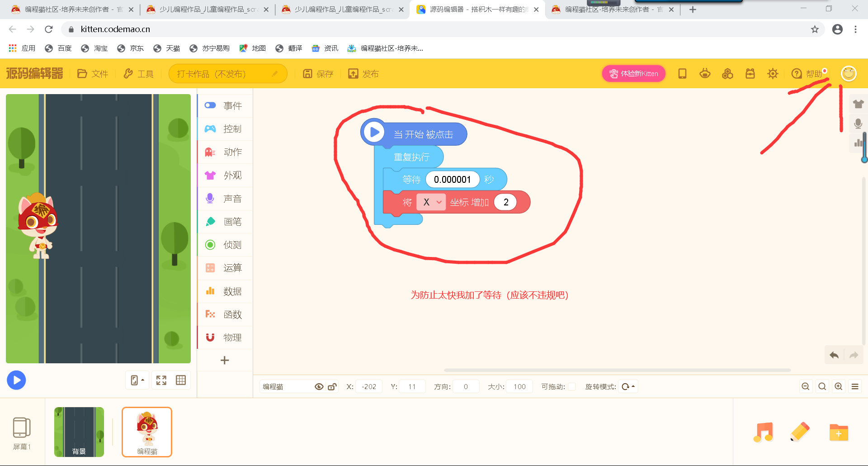Toggle sprite visibility eye icon

pos(319,386)
